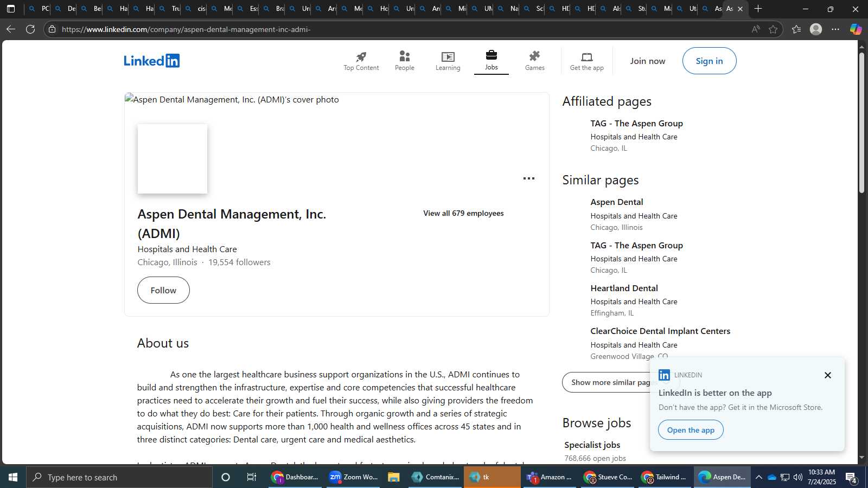Screen dimensions: 868x488
Task: Open Task View on taskbar
Action: point(252,477)
